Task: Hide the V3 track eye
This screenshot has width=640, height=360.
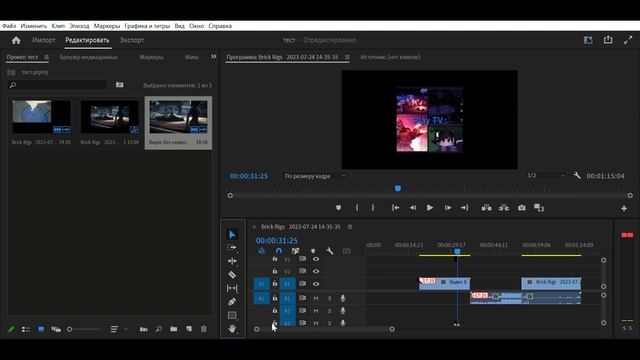Action: [x=316, y=259]
